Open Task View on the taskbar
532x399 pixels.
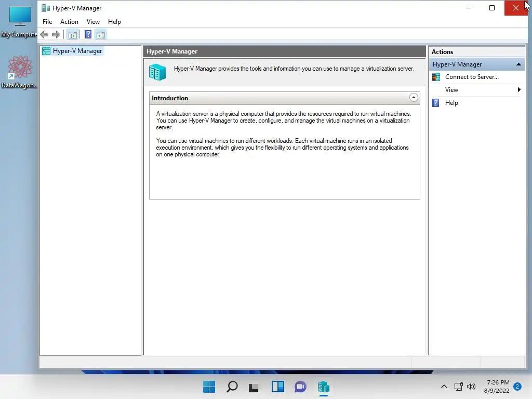[254, 387]
